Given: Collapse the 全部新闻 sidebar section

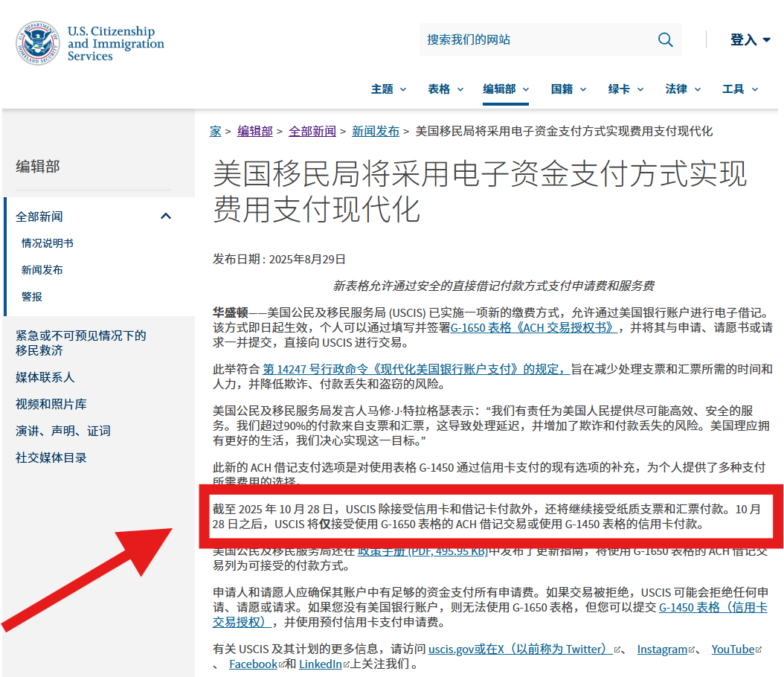Looking at the screenshot, I should 166,216.
